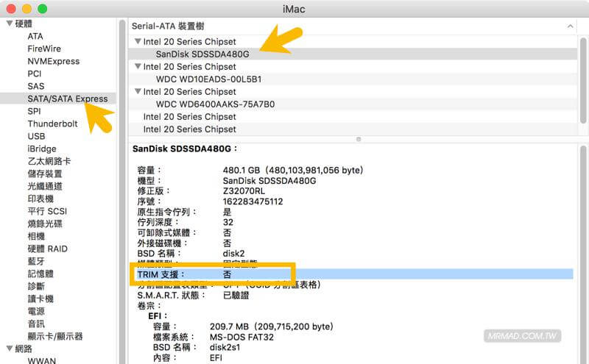This screenshot has width=589, height=364.
Task: Click the pane divider handle dot
Action: (359, 138)
